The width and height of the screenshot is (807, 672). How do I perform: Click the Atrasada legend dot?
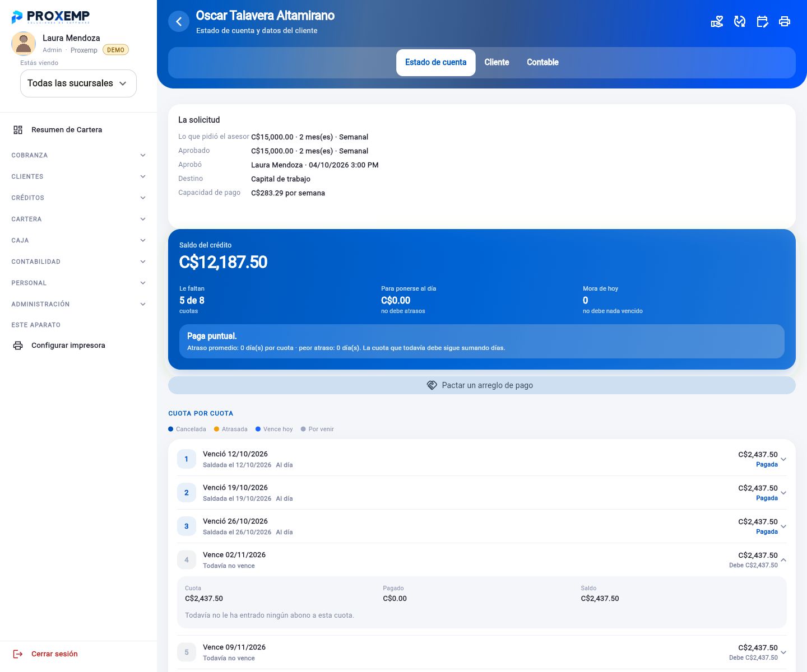point(216,429)
